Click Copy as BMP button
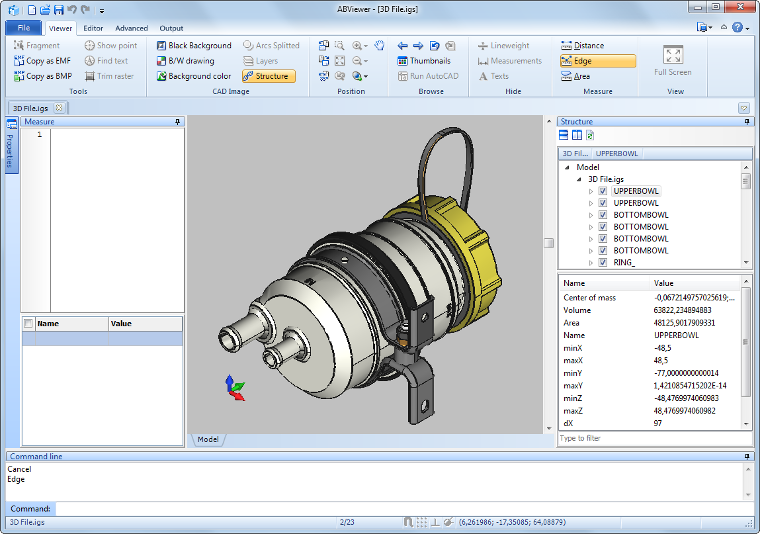Screen dimensions: 760x534 click(43, 76)
